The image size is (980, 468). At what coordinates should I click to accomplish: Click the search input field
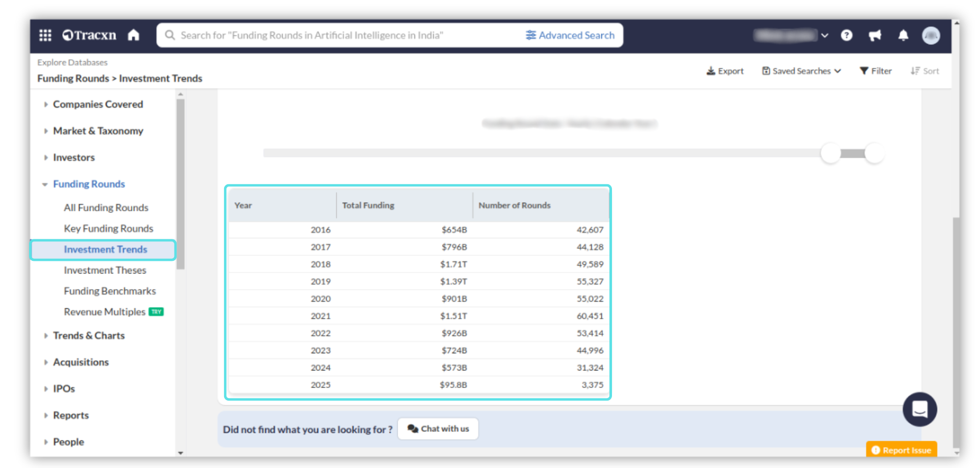(x=337, y=35)
